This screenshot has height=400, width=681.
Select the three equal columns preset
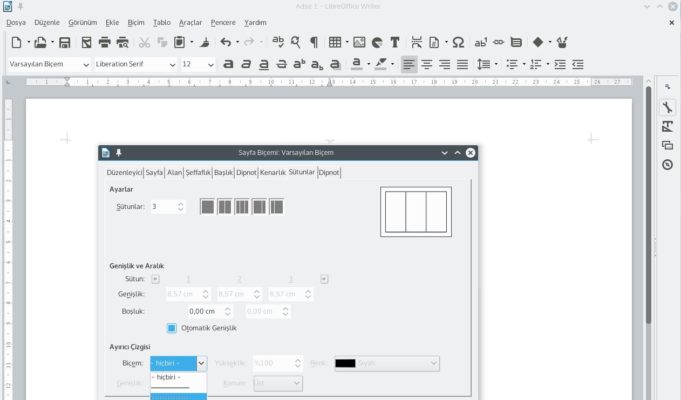[x=241, y=207]
